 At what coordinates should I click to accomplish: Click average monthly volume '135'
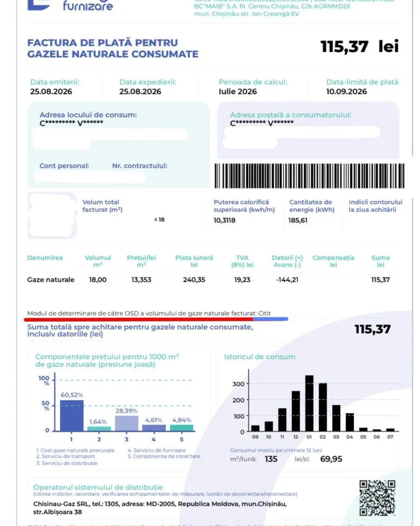pyautogui.click(x=271, y=459)
